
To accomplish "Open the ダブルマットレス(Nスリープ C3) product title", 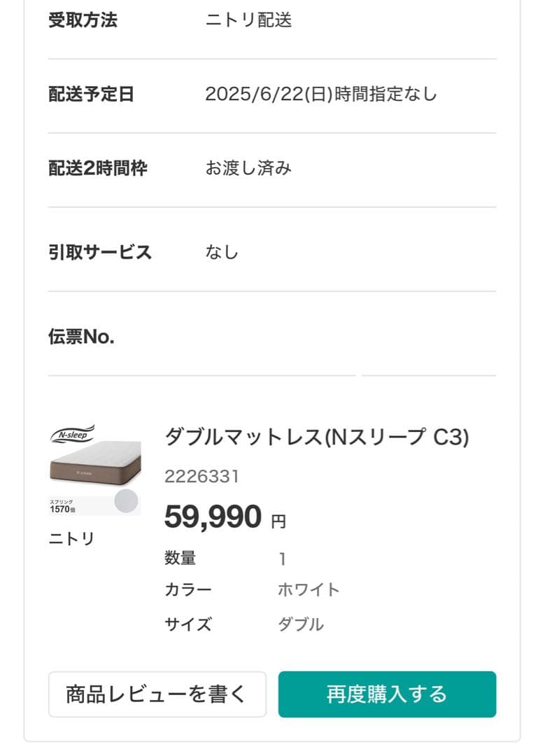I will point(316,437).
